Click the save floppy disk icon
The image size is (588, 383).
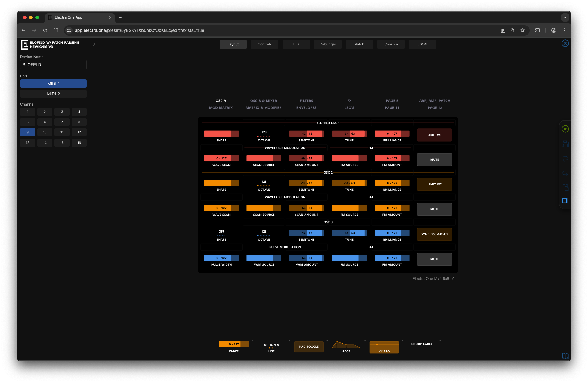[565, 144]
